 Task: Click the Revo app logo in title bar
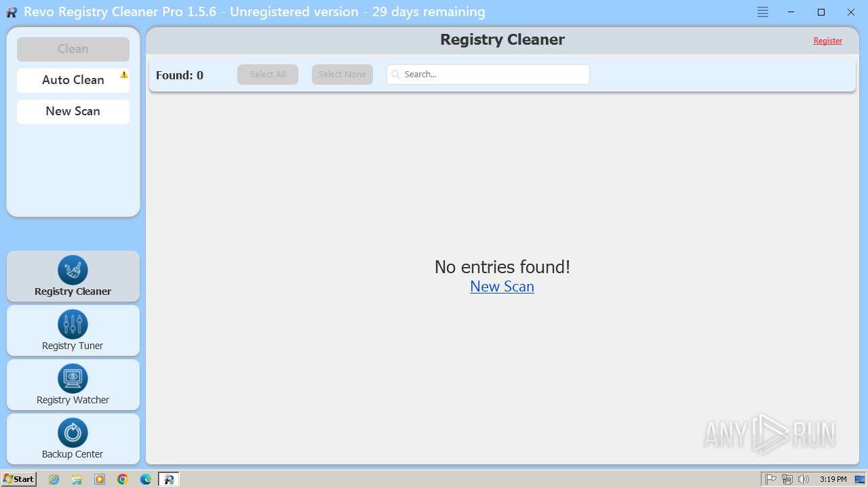coord(11,12)
